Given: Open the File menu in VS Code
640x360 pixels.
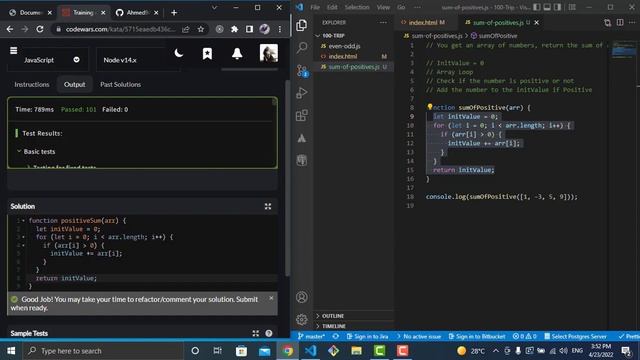Looking at the screenshot, I should pos(315,7).
